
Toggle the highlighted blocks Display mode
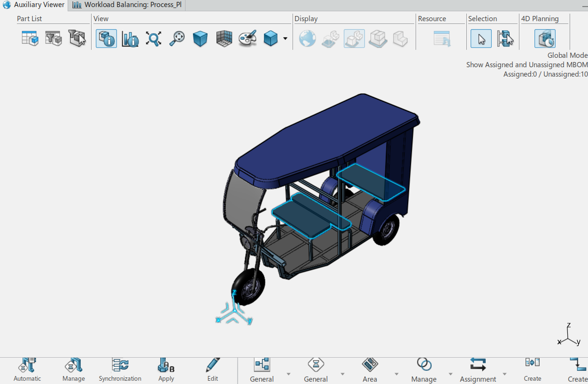tap(354, 39)
